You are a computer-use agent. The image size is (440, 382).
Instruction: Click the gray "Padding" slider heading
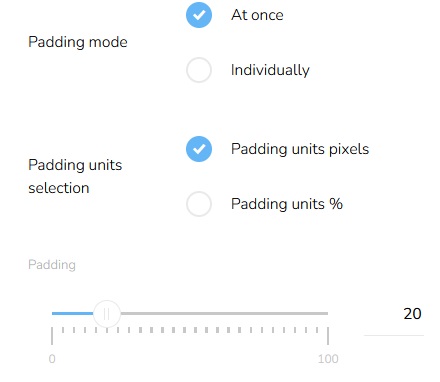52,265
